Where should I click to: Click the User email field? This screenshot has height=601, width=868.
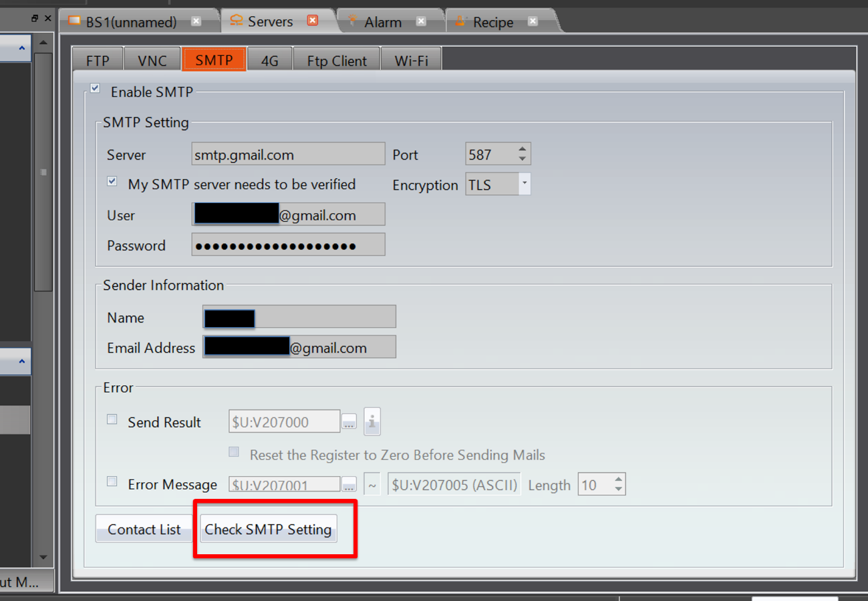pos(288,215)
